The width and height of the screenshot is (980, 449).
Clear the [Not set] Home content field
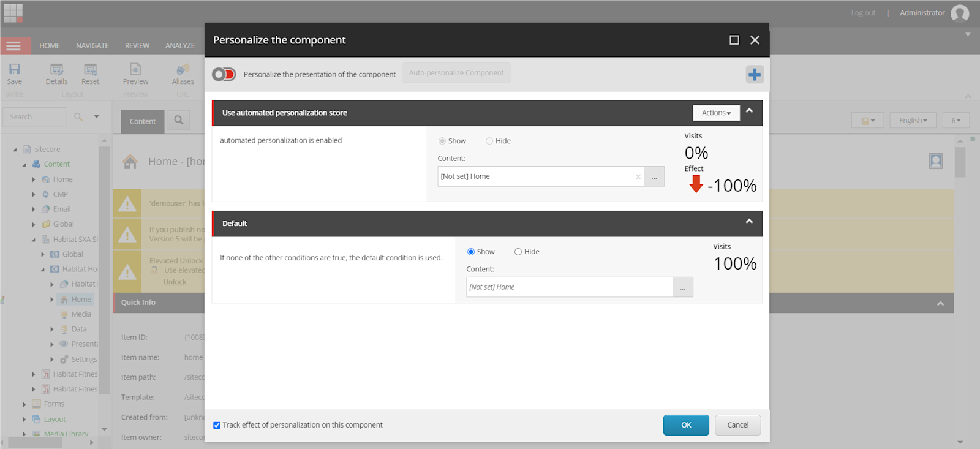638,176
